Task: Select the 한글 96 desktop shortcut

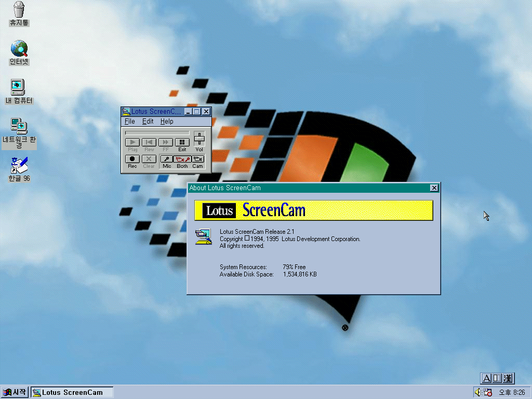Action: click(19, 169)
